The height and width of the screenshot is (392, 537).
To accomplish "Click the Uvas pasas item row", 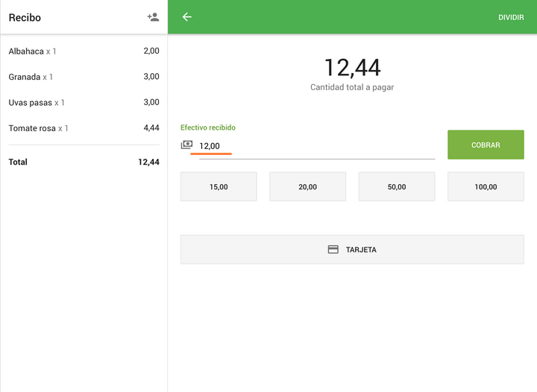I will 84,102.
